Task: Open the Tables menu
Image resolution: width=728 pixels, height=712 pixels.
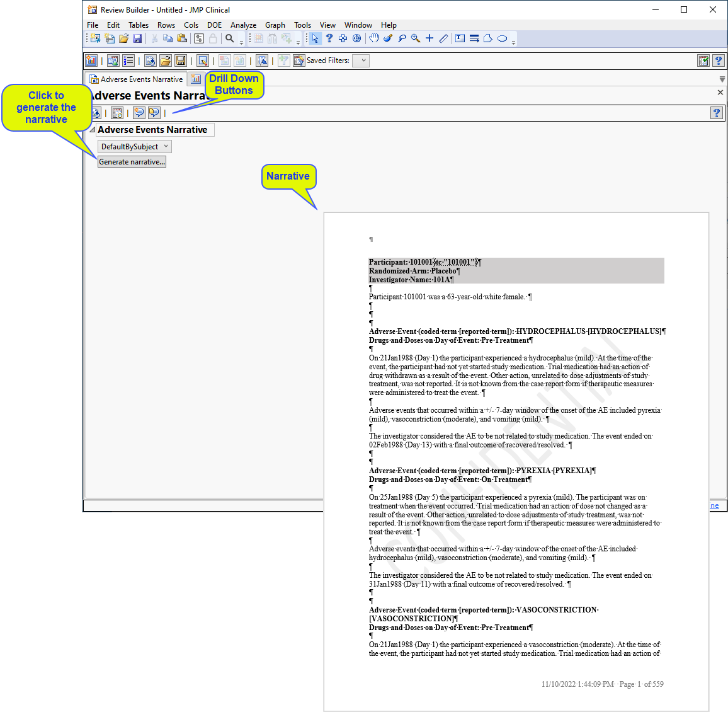Action: click(x=139, y=25)
